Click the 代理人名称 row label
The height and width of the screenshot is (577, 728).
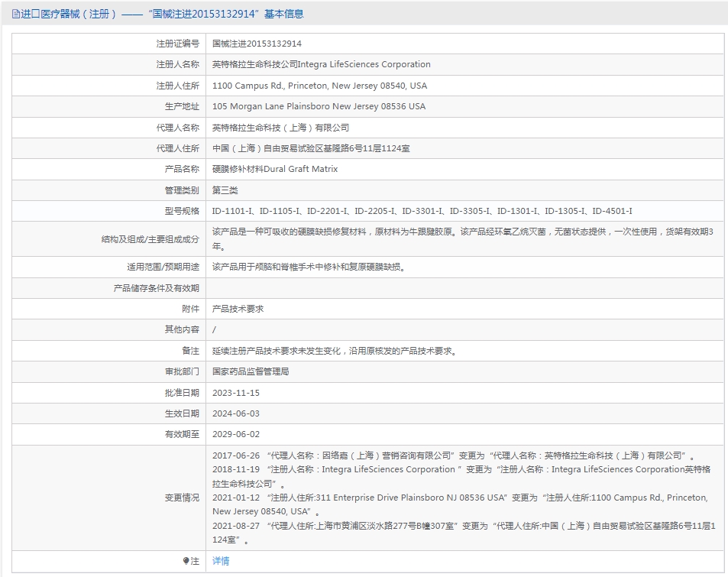coord(178,128)
